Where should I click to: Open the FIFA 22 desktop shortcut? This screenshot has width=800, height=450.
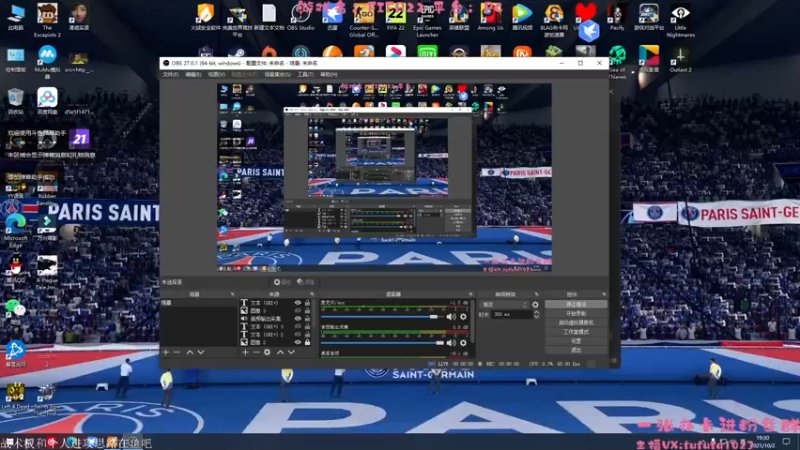click(396, 17)
